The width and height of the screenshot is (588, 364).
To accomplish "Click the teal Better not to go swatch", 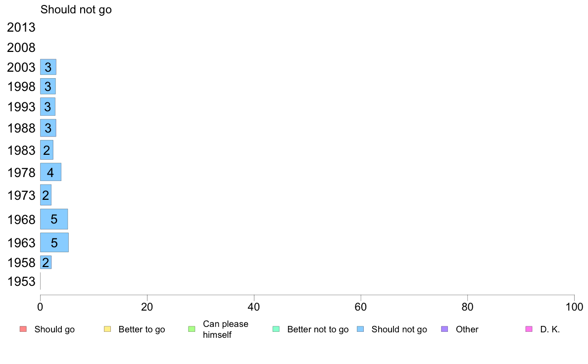I will tap(276, 329).
